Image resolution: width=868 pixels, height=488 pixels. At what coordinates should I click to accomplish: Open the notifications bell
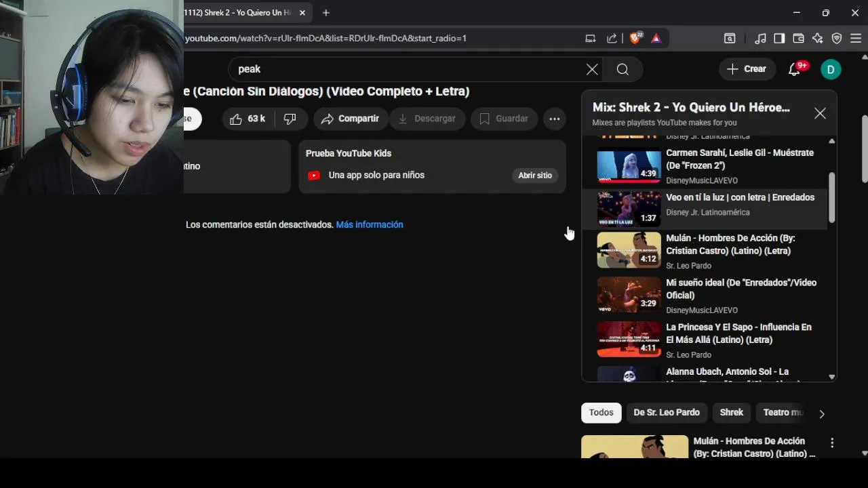coord(795,69)
